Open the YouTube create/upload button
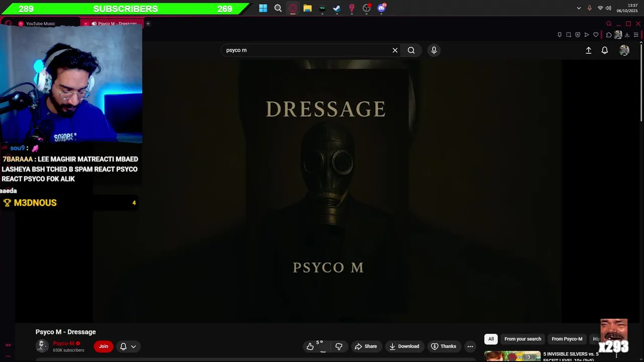The image size is (644, 362). [x=589, y=50]
